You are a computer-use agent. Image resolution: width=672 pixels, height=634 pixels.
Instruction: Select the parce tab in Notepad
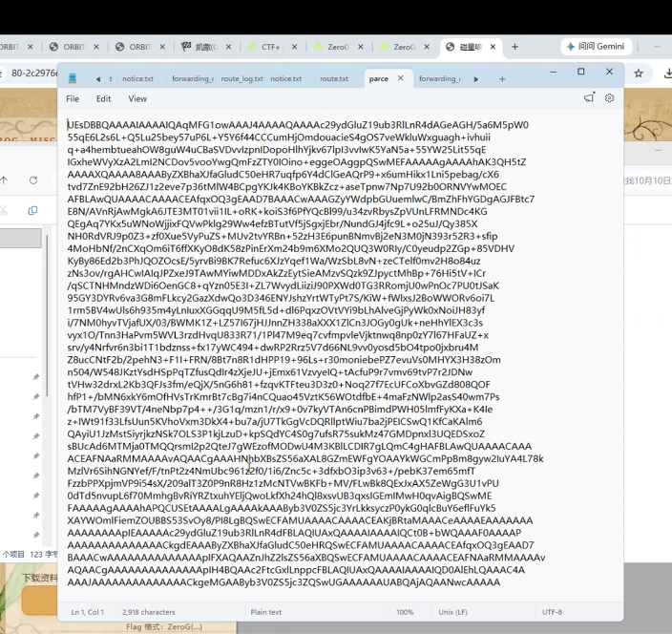(x=379, y=79)
